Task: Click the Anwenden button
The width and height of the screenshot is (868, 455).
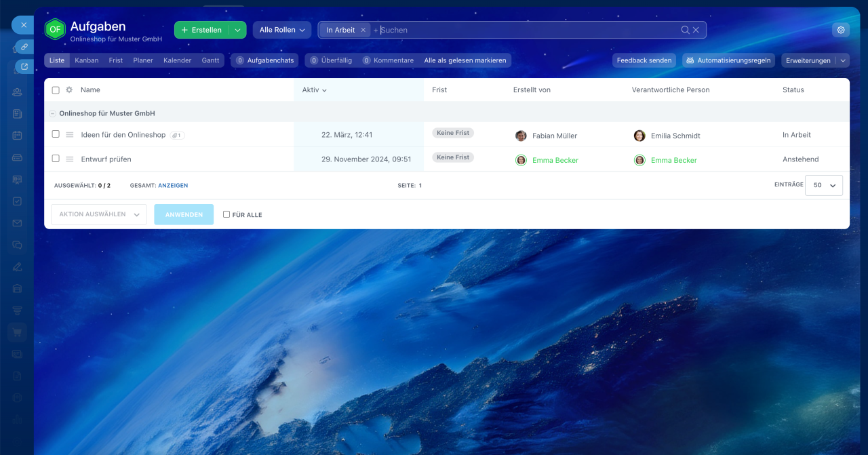Action: click(x=184, y=214)
